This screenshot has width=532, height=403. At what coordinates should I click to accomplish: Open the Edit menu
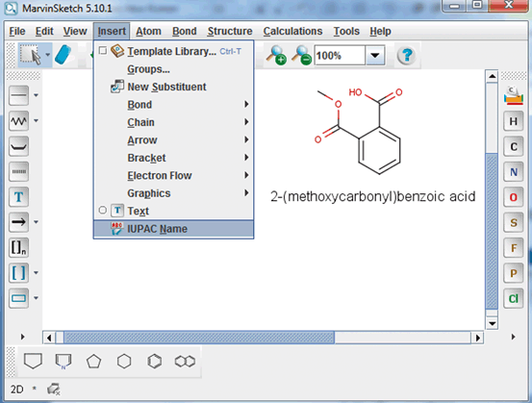[44, 31]
